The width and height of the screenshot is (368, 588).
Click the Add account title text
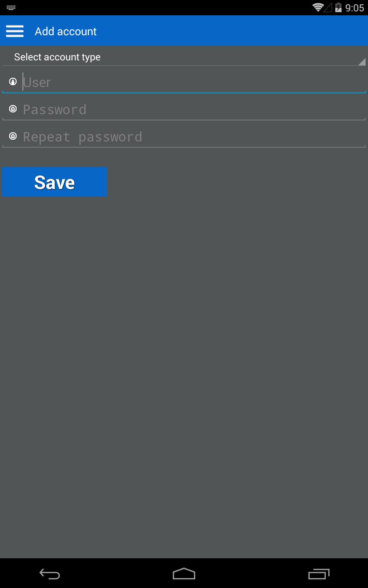(x=66, y=31)
